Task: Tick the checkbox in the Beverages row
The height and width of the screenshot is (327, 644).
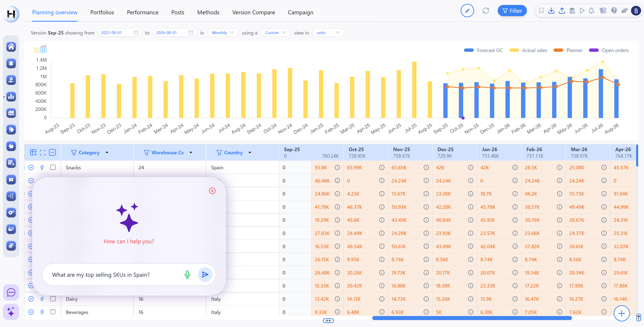Action: (53, 312)
